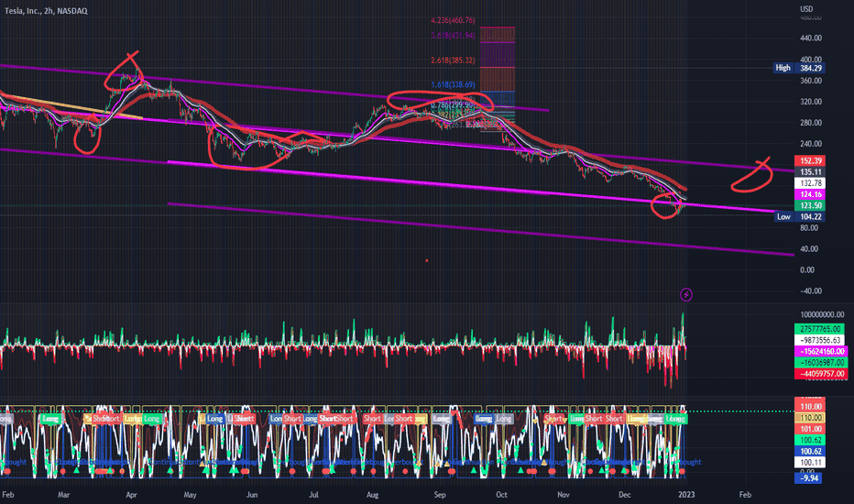Select the magenta -15624160.00 indicator value
Image resolution: width=854 pixels, height=504 pixels.
point(820,352)
